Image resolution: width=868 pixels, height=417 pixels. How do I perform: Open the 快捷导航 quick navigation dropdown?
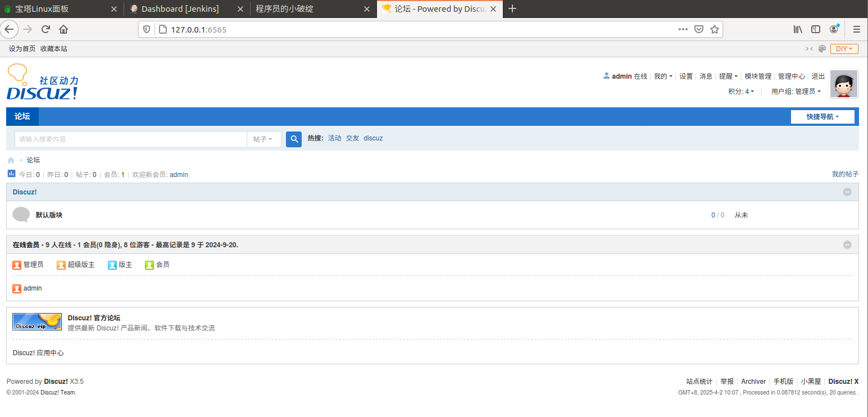click(x=822, y=117)
